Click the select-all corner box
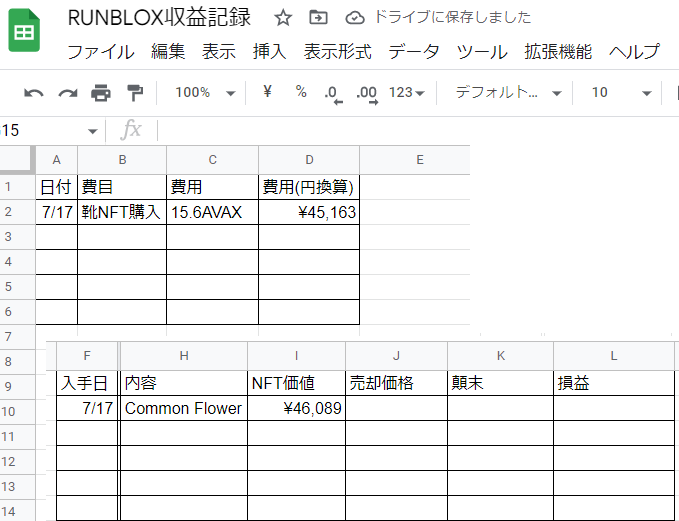This screenshot has width=679, height=521. pyautogui.click(x=17, y=160)
